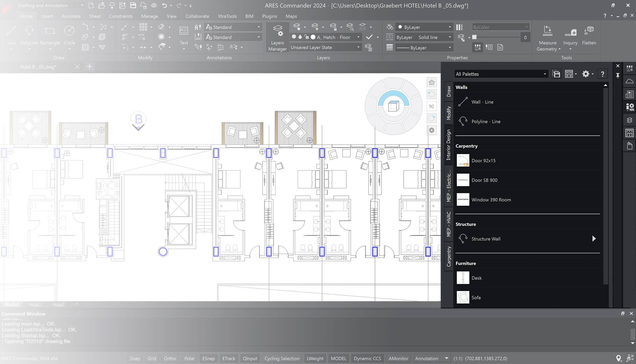Toggle the Ortho mode on status bar
The width and height of the screenshot is (636, 364).
pyautogui.click(x=170, y=358)
